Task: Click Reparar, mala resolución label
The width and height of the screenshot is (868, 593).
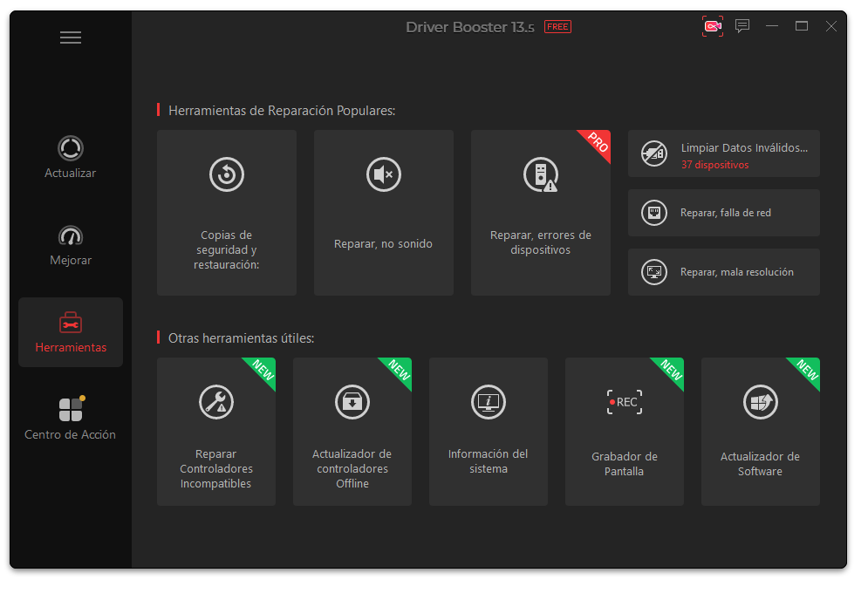Action: (x=737, y=272)
